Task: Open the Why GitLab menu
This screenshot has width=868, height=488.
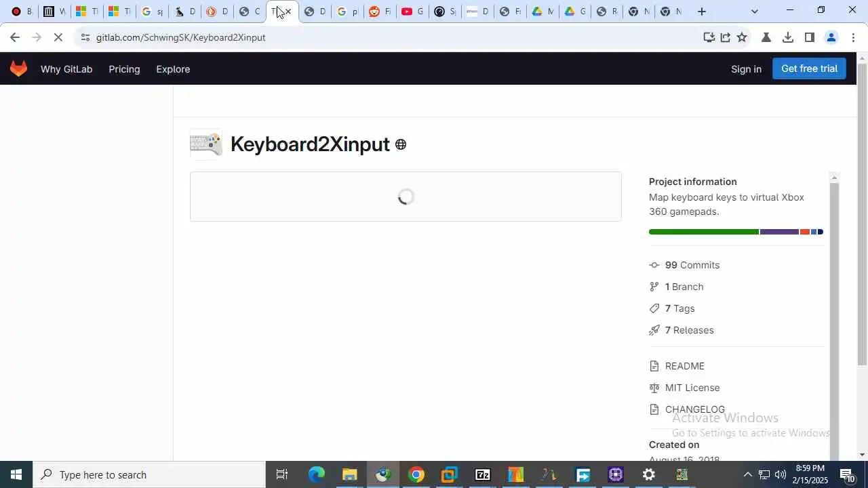Action: [x=66, y=69]
